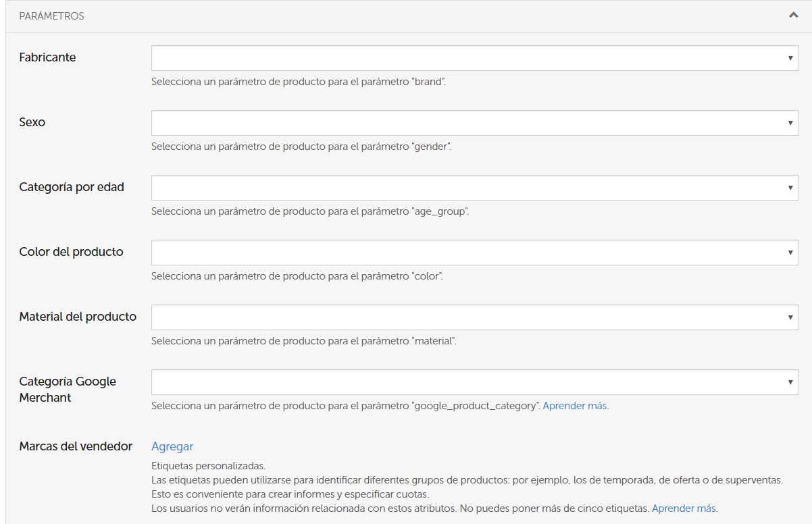Open the Fabricante dropdown
The image size is (812, 524).
pos(474,58)
